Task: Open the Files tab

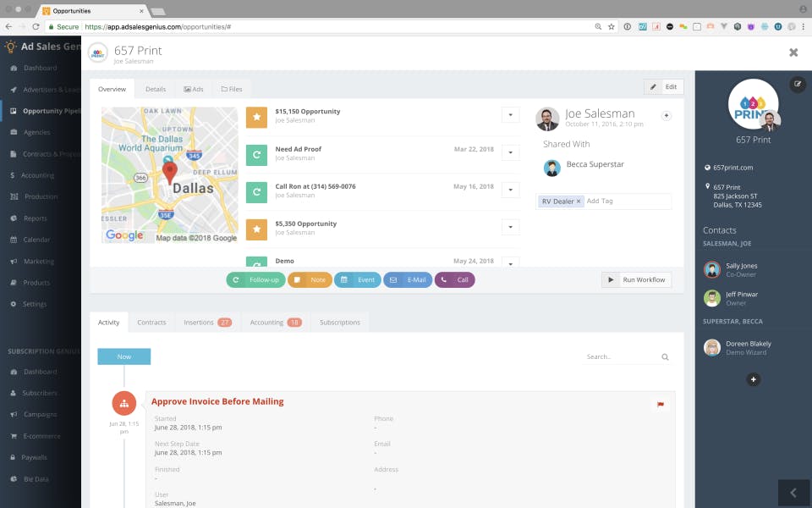Action: click(232, 89)
